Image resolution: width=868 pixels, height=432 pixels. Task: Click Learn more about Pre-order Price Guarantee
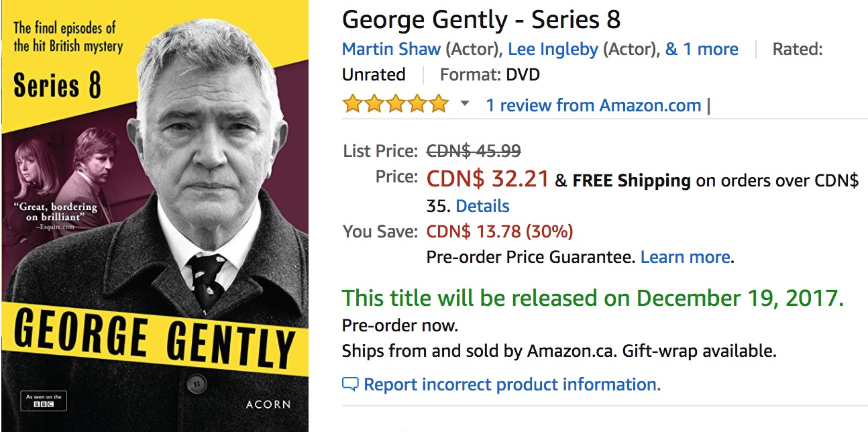click(686, 257)
